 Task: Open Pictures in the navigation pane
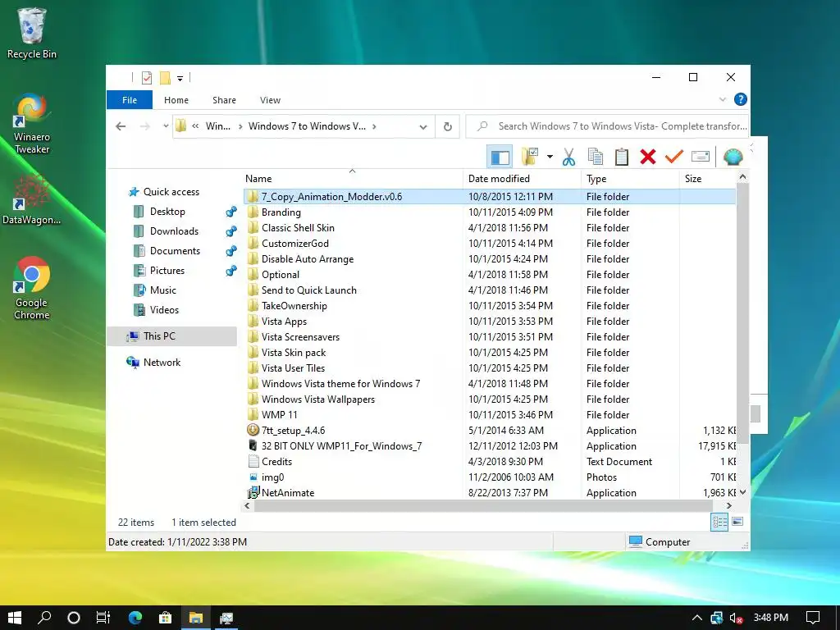coord(167,271)
